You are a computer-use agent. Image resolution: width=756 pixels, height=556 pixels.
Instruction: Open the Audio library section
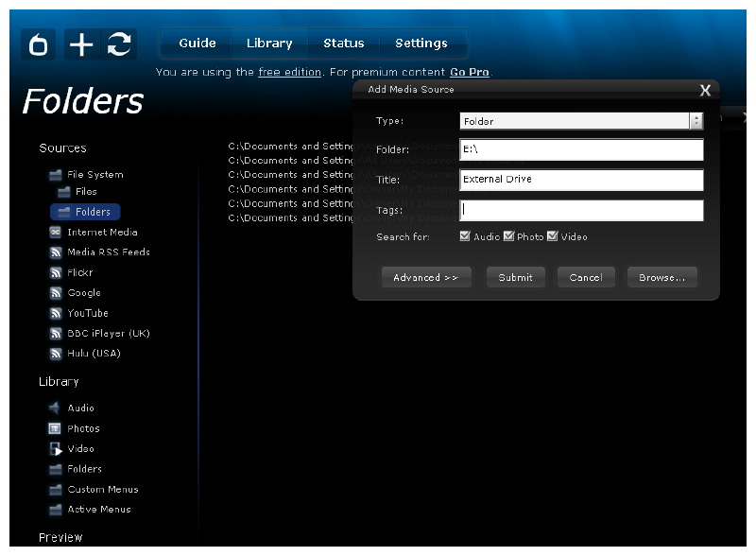[x=80, y=408]
